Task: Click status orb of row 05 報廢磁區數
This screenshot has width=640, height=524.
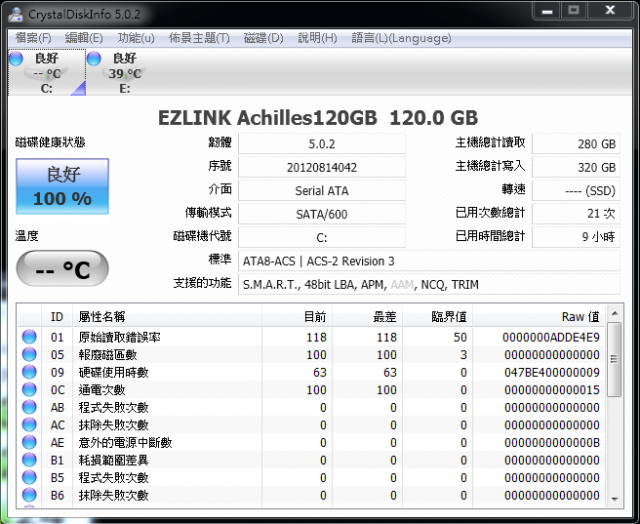Action: [x=29, y=355]
